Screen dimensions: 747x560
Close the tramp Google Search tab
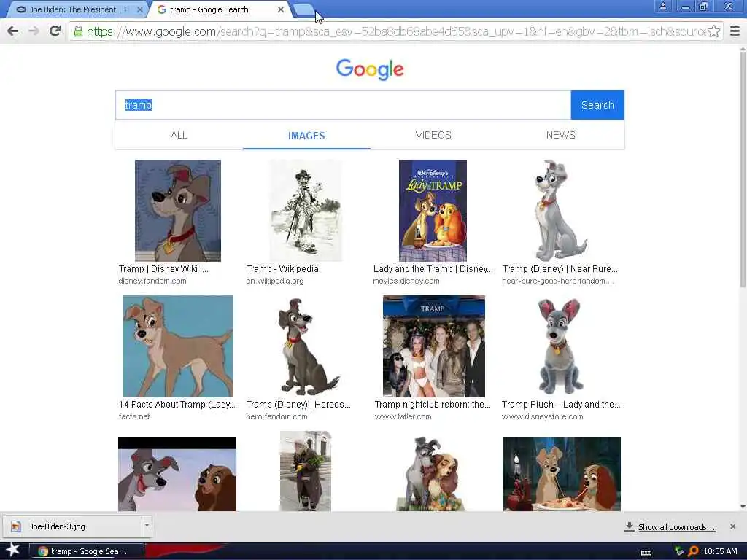click(281, 9)
